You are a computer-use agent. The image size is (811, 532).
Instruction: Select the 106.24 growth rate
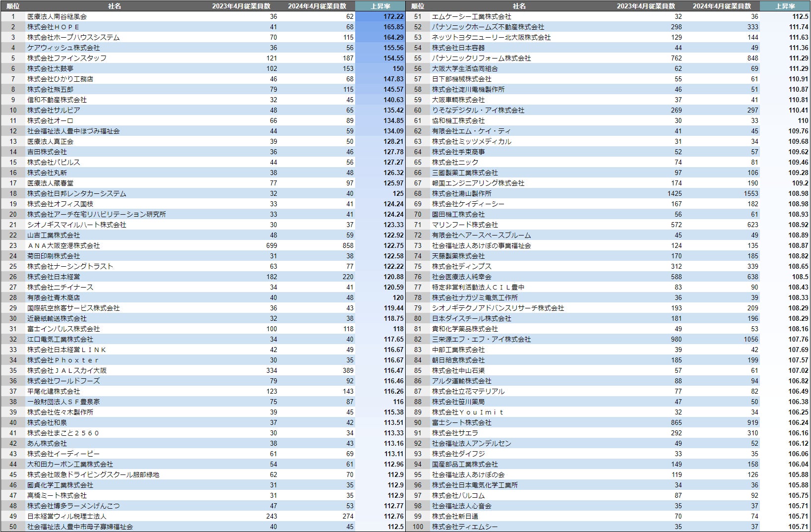pyautogui.click(x=799, y=422)
